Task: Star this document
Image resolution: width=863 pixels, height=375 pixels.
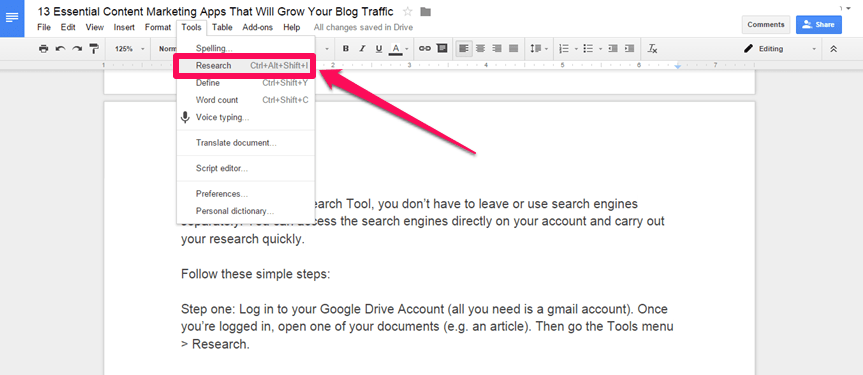Action: coord(407,11)
